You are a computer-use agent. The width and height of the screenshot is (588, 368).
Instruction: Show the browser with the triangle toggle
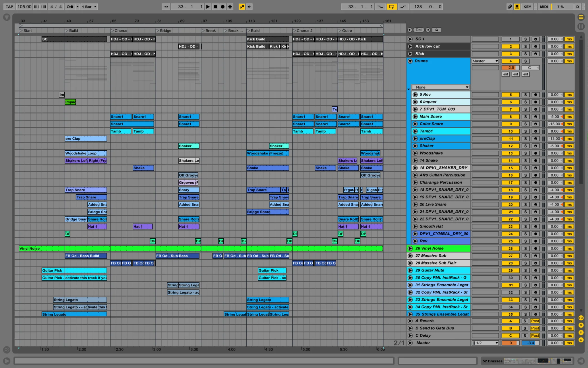7,18
